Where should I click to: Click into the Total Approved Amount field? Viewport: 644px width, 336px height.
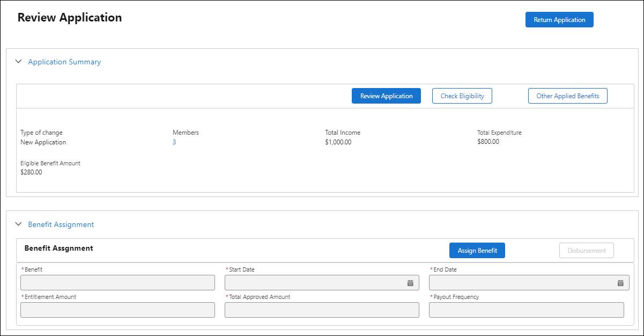322,310
